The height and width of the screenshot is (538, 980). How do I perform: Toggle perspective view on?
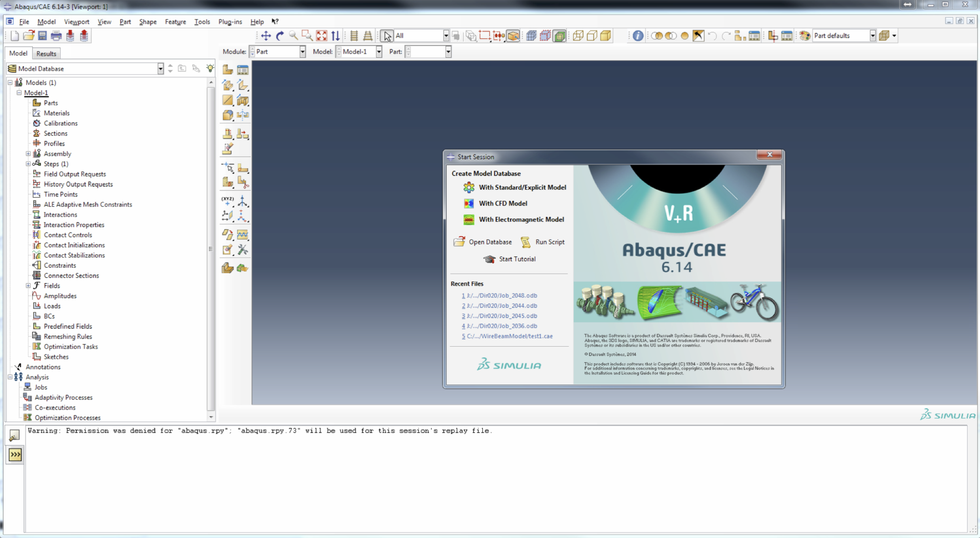pyautogui.click(x=368, y=36)
